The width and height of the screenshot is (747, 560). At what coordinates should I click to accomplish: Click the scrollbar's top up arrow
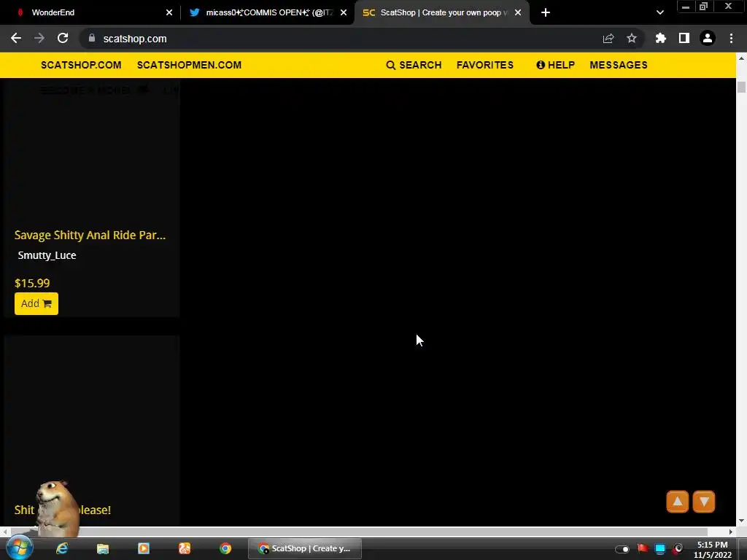coord(741,58)
